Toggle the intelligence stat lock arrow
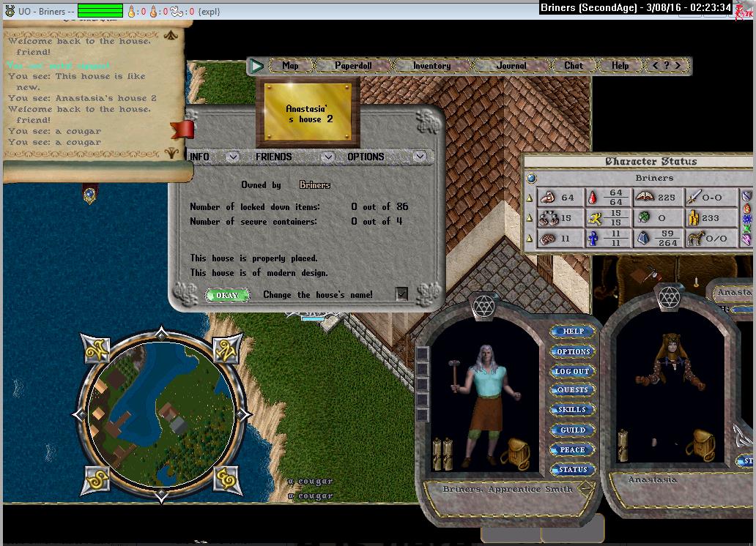Viewport: 756px width, 546px height. click(530, 239)
